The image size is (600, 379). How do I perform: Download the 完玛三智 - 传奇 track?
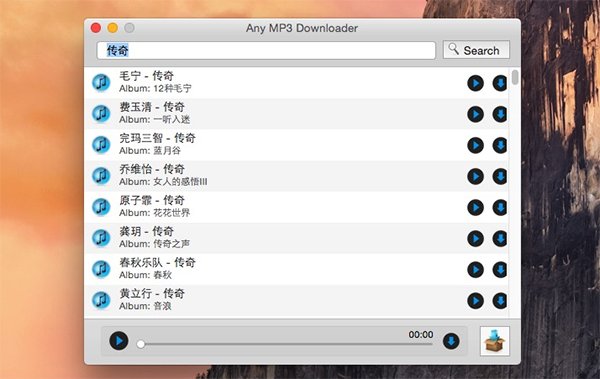pos(500,145)
